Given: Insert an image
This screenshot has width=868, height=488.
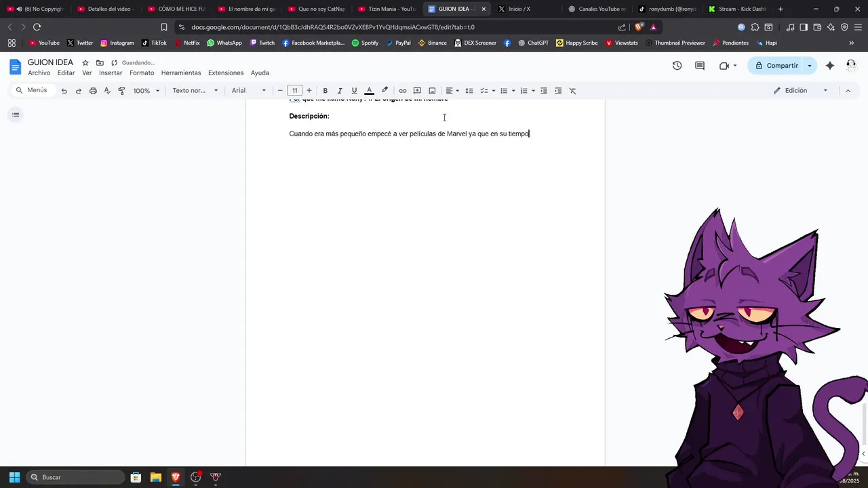Looking at the screenshot, I should tap(432, 91).
